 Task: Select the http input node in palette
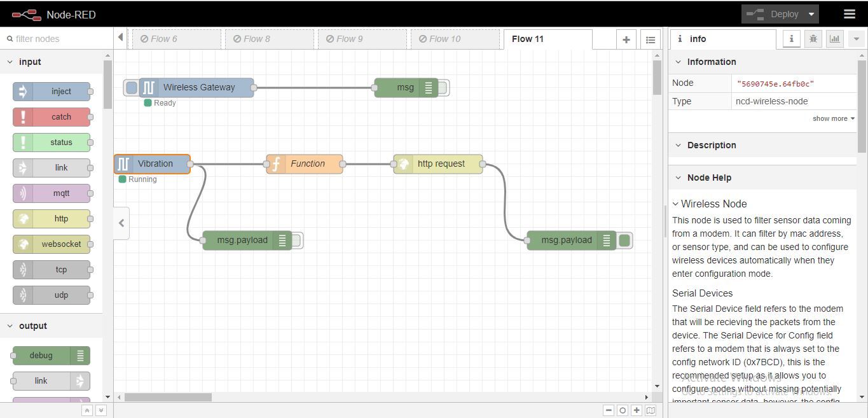click(52, 219)
